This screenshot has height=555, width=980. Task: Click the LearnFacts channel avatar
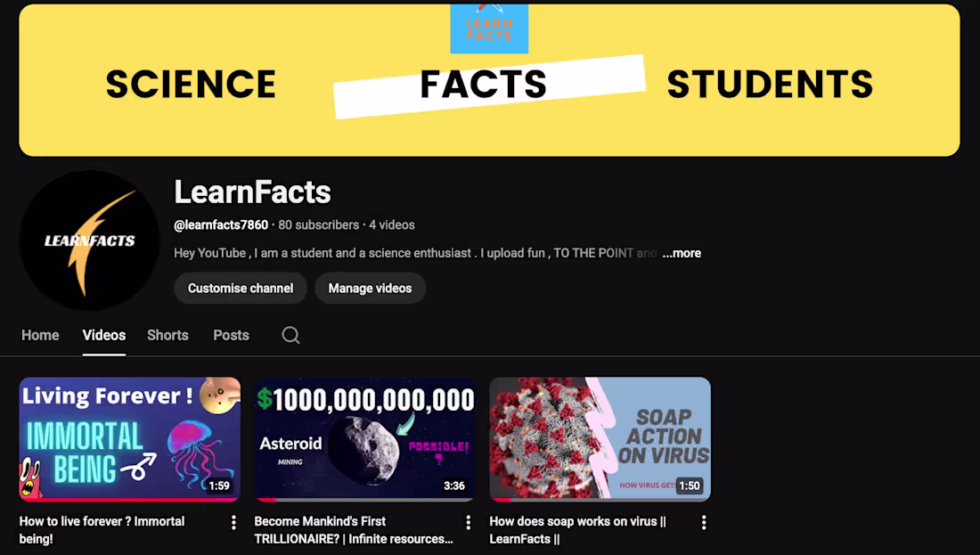89,241
